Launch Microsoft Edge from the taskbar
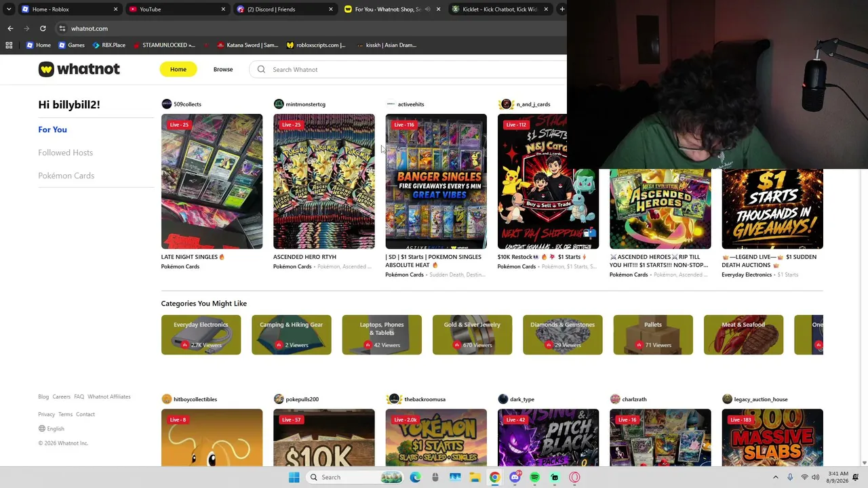Image resolution: width=868 pixels, height=488 pixels. point(415,477)
